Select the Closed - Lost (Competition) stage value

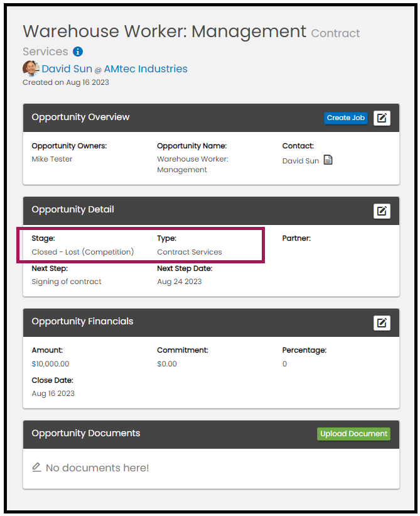[83, 252]
